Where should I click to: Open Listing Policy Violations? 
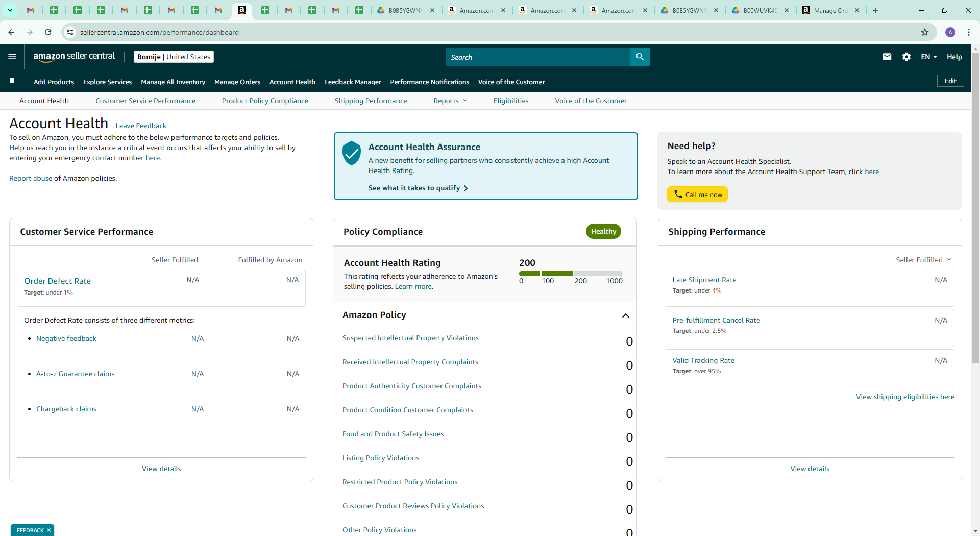tap(381, 458)
